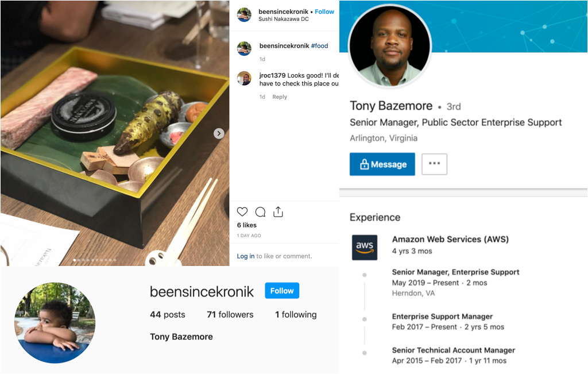Click the lock icon on Message button
The image size is (588, 374).
pos(364,164)
